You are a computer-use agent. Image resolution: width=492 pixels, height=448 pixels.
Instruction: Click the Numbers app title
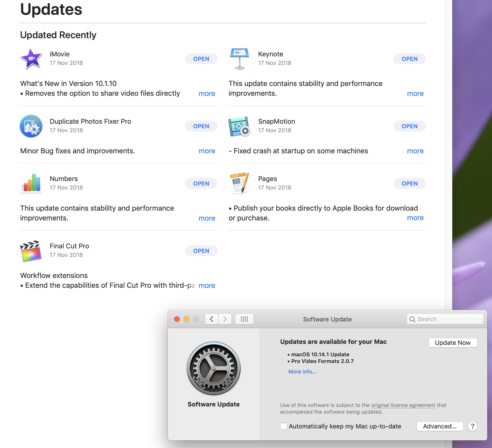pyautogui.click(x=63, y=178)
